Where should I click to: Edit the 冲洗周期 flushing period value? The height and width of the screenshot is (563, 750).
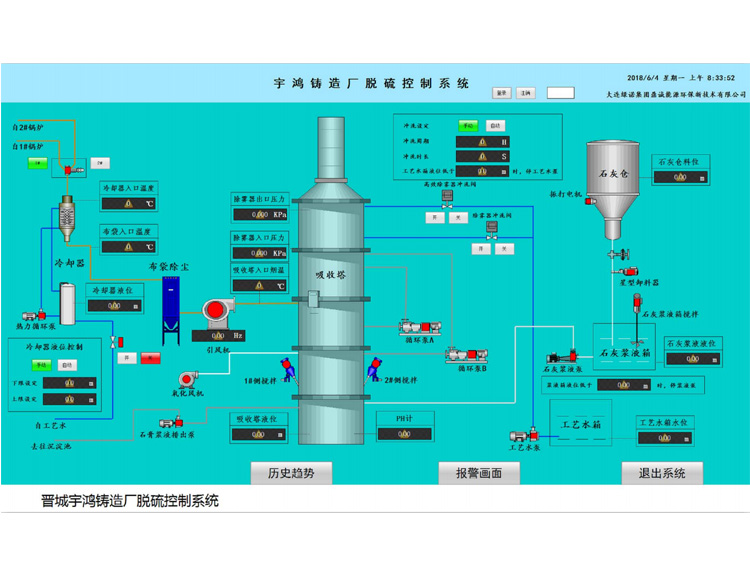(483, 142)
